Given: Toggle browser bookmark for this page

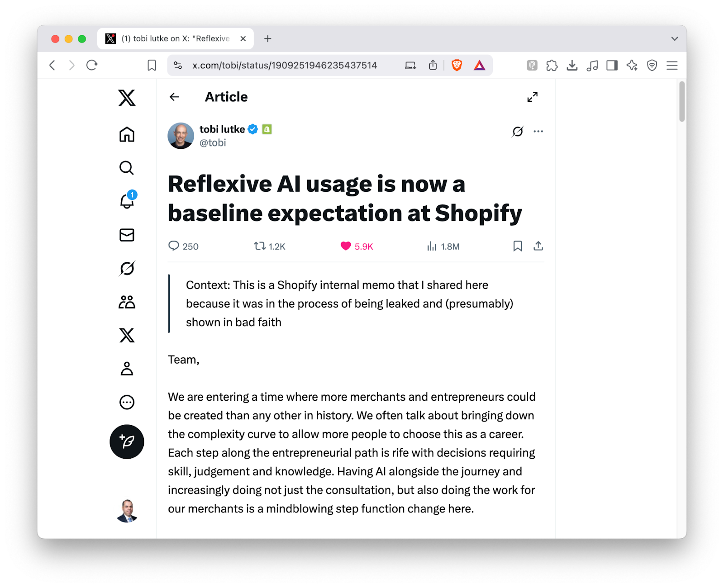Looking at the screenshot, I should point(152,65).
